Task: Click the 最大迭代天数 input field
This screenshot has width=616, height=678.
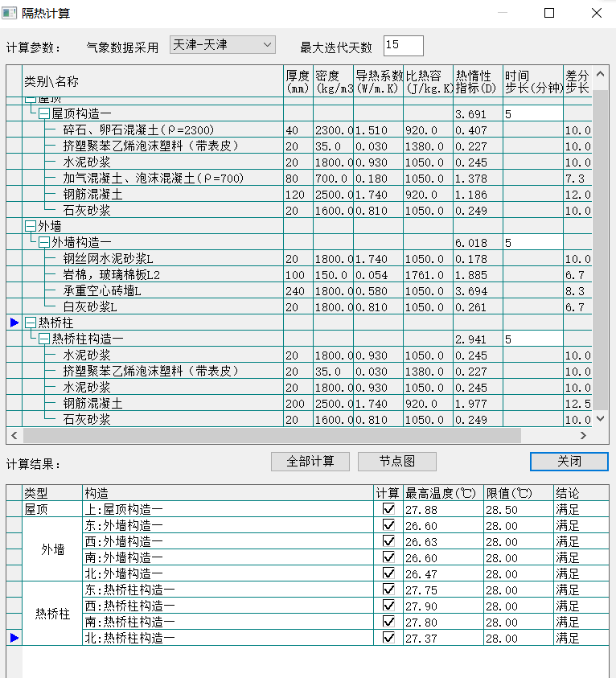Action: tap(403, 47)
